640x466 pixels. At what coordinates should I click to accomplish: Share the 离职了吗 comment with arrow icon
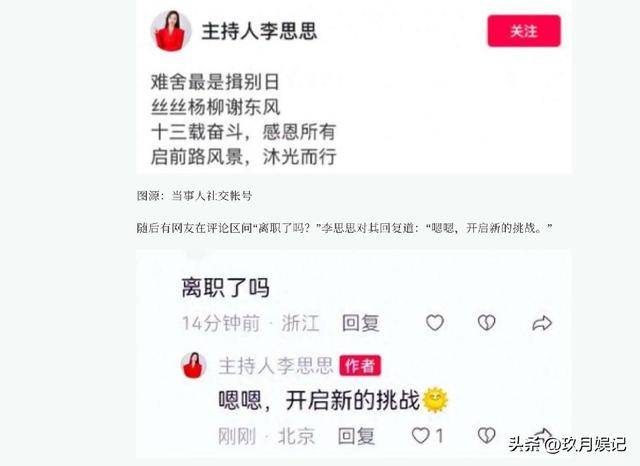pos(542,323)
